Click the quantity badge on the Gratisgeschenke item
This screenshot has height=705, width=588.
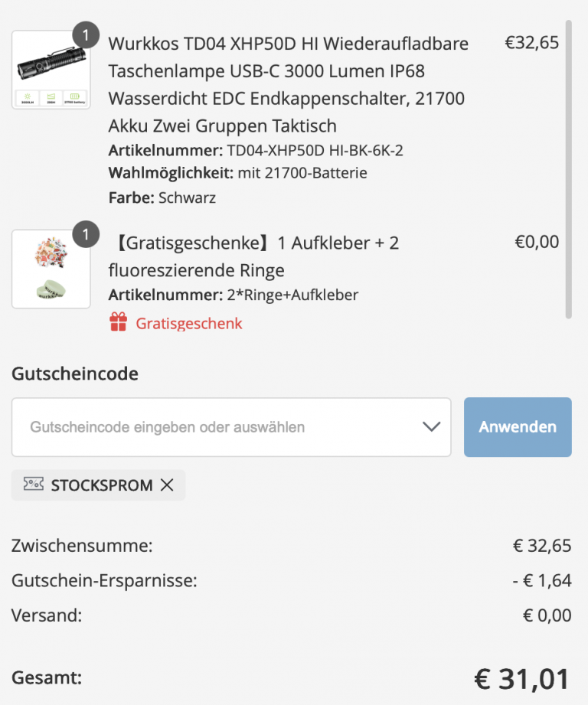pyautogui.click(x=86, y=233)
